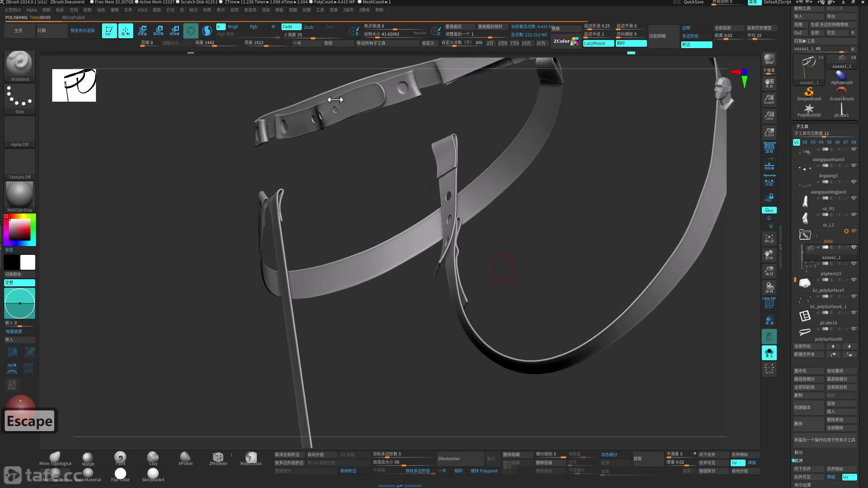The height and width of the screenshot is (488, 868).
Task: Activate the Scale gizmo (缩放轴) icon
Action: point(158,31)
